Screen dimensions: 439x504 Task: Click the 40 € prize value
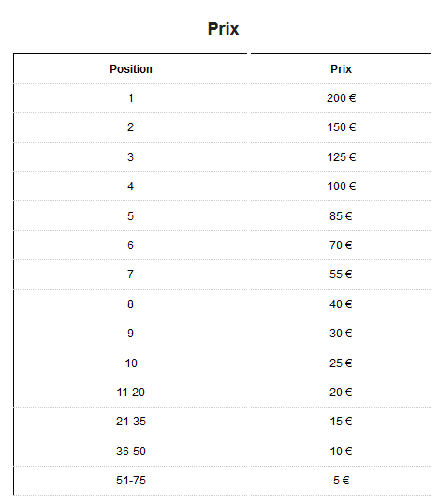click(x=341, y=304)
